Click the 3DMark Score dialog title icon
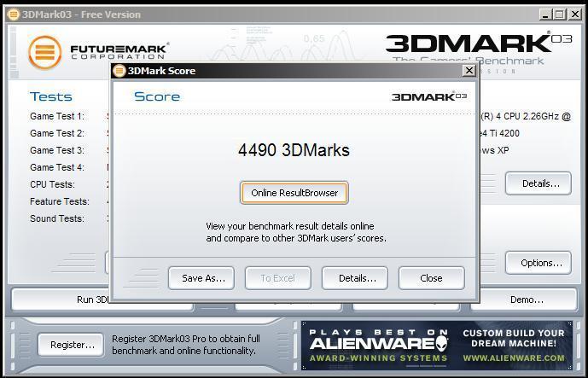The width and height of the screenshot is (588, 378). coord(119,71)
